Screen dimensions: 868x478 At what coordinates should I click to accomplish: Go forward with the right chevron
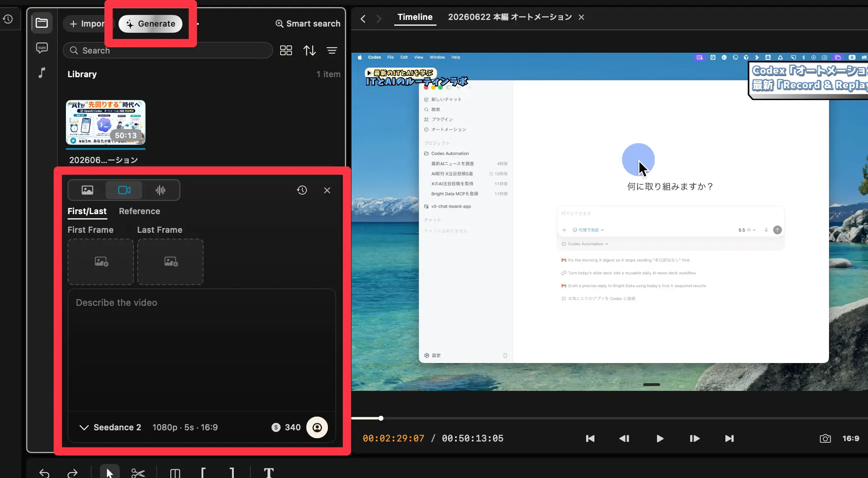[378, 19]
